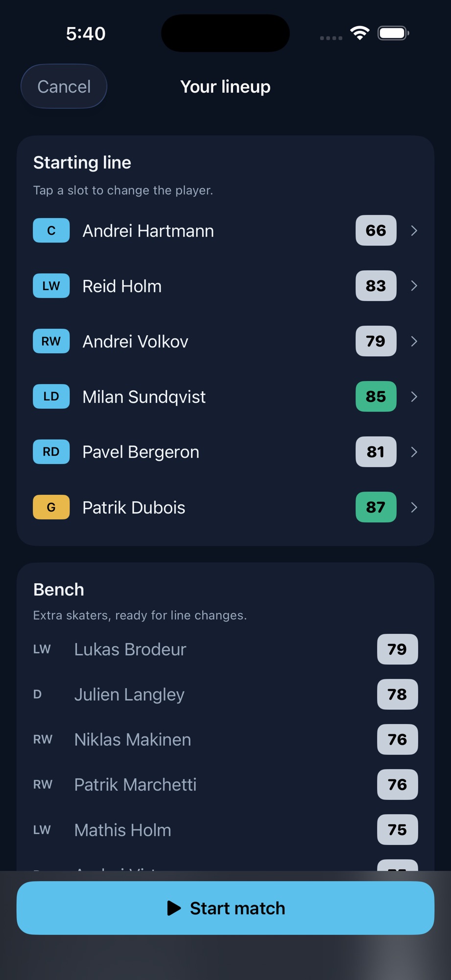451x980 pixels.
Task: Tap the RW badge beside Andrei Volkov
Action: click(51, 341)
